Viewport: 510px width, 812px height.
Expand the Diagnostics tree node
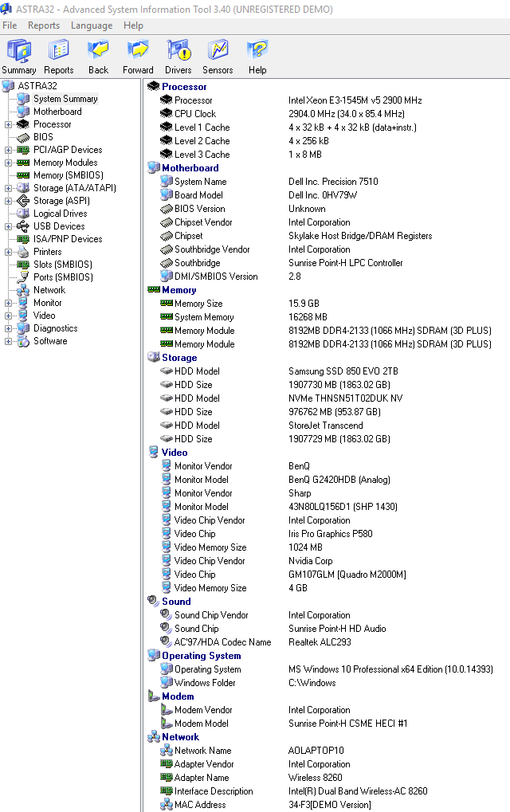tap(8, 328)
